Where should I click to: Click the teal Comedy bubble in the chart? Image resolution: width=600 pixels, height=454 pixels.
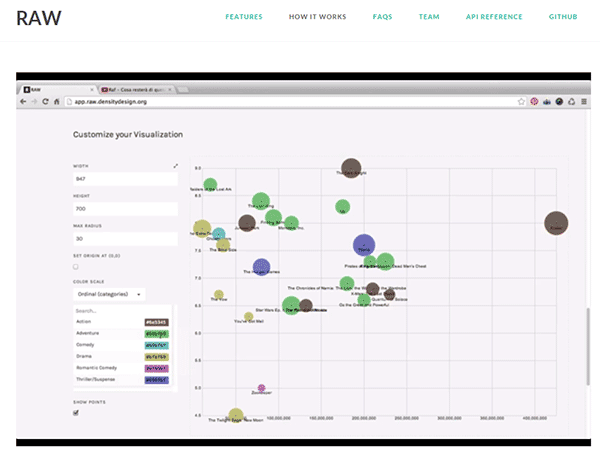(218, 234)
